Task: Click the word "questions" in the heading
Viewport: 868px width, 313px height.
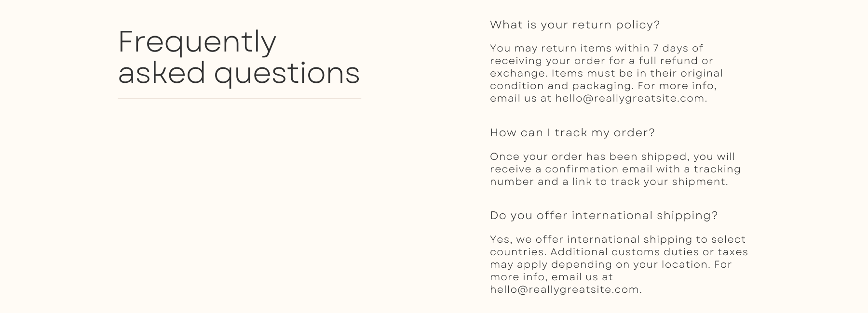Action: [287, 74]
